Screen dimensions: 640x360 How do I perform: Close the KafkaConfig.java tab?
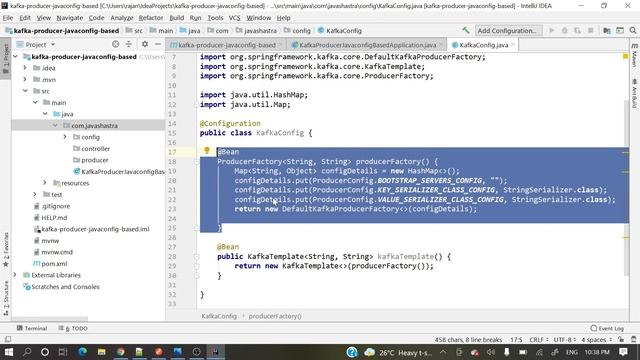click(513, 44)
